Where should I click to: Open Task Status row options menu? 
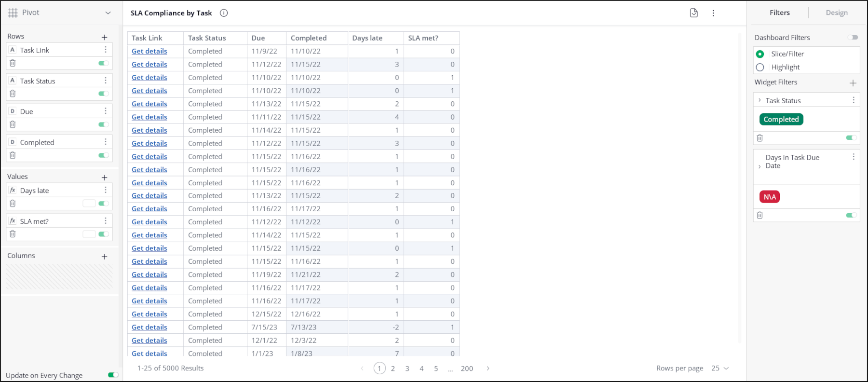coord(106,81)
